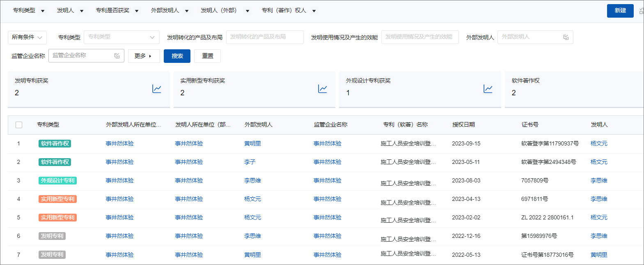
Task: Focus the 发明使用情况及产生的效能 input field
Action: [x=420, y=37]
